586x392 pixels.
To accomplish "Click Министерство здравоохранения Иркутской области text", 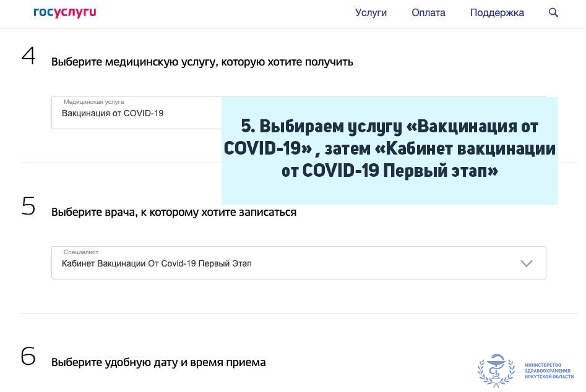I will coord(548,371).
